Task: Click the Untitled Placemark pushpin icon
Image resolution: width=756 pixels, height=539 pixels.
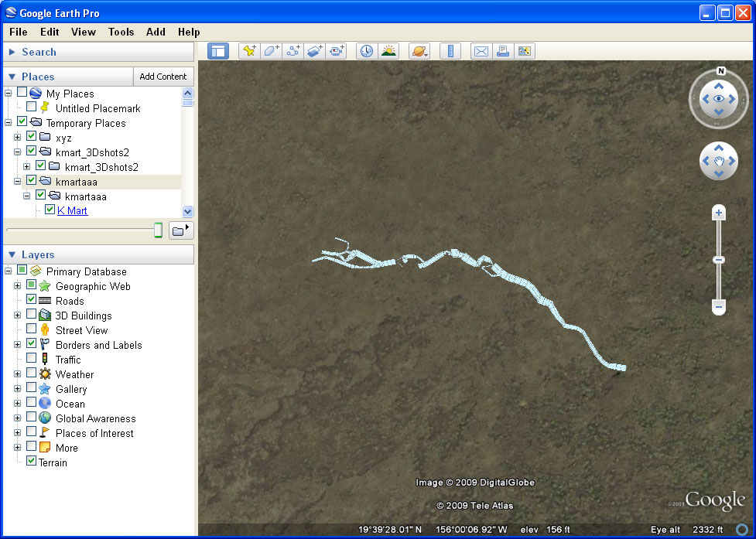Action: point(45,107)
